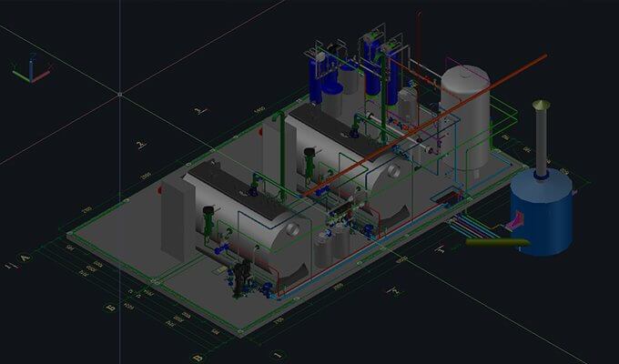
Task: Pick the crosshair intersection point at upper left
Action: [x=119, y=94]
